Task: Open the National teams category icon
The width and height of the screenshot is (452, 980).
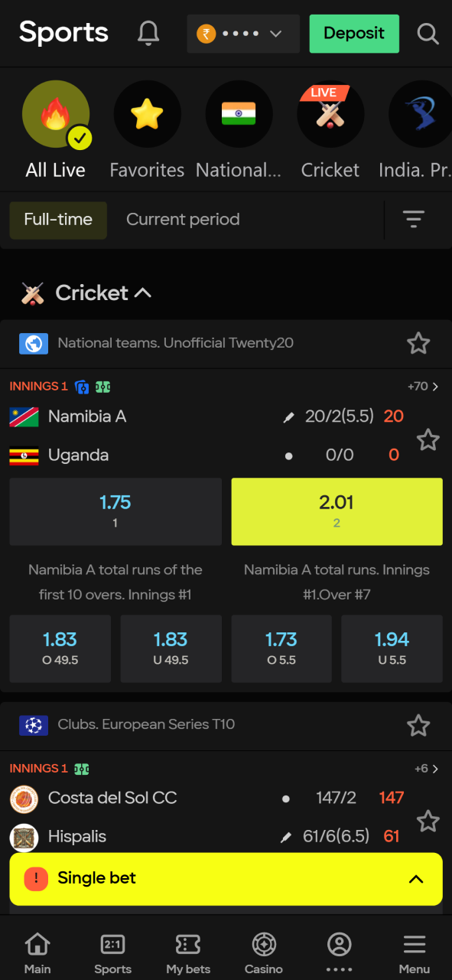Action: coord(239,113)
